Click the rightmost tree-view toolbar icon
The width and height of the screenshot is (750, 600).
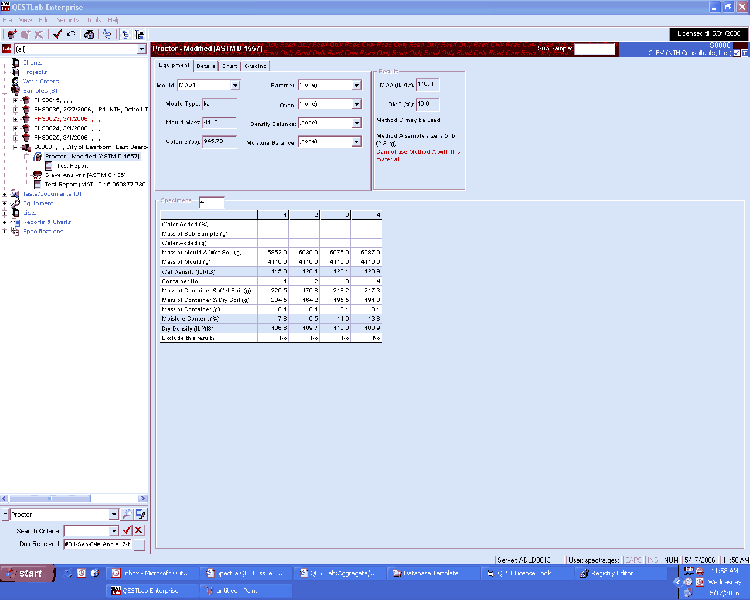tap(140, 34)
